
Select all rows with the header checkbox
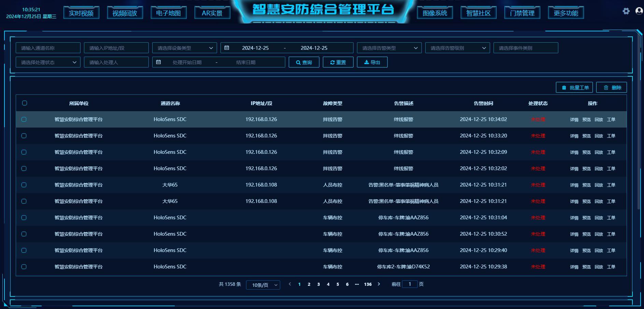point(25,103)
